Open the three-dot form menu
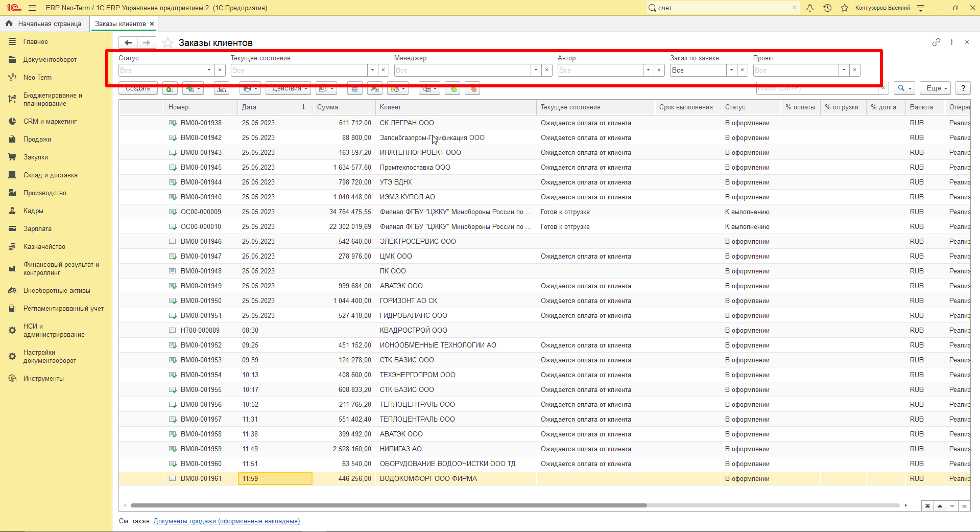Image resolution: width=980 pixels, height=532 pixels. tap(951, 42)
